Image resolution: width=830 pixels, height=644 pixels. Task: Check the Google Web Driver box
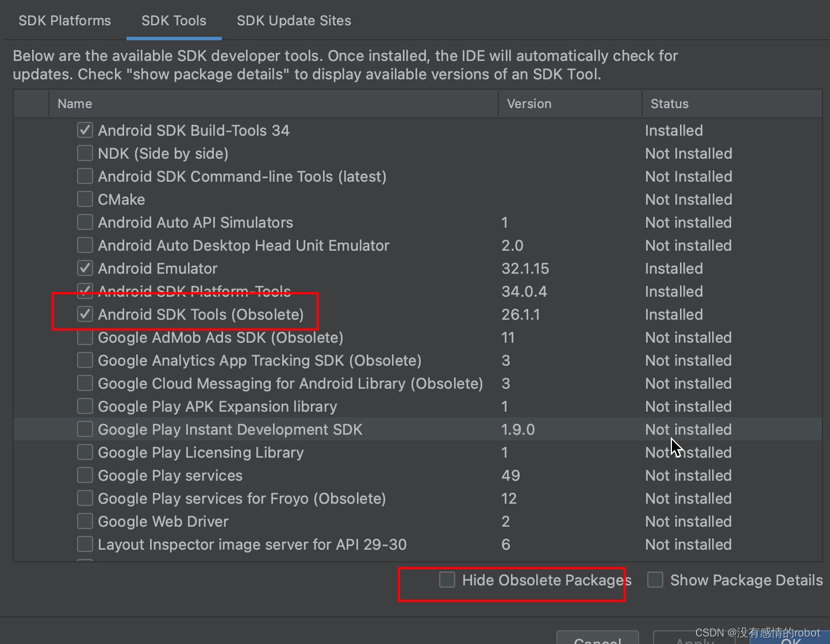pos(85,521)
